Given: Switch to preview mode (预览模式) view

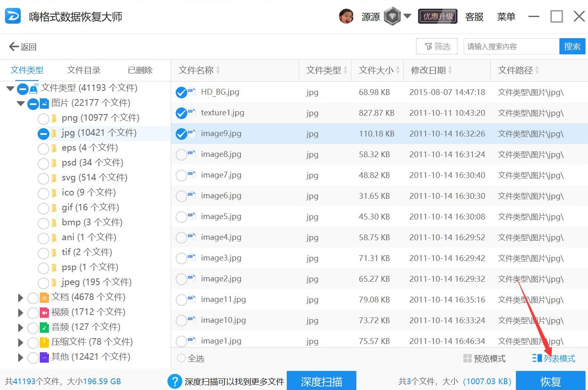Looking at the screenshot, I should [x=484, y=358].
